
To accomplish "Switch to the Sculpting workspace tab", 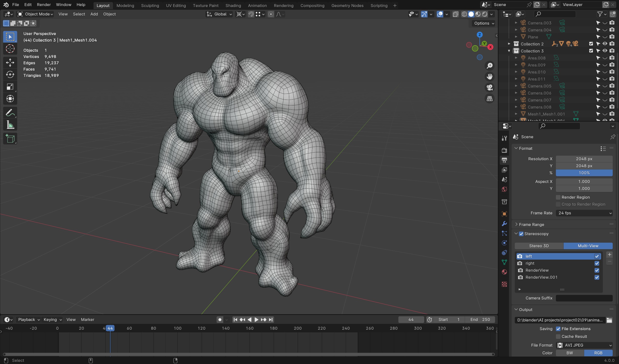I will point(150,5).
